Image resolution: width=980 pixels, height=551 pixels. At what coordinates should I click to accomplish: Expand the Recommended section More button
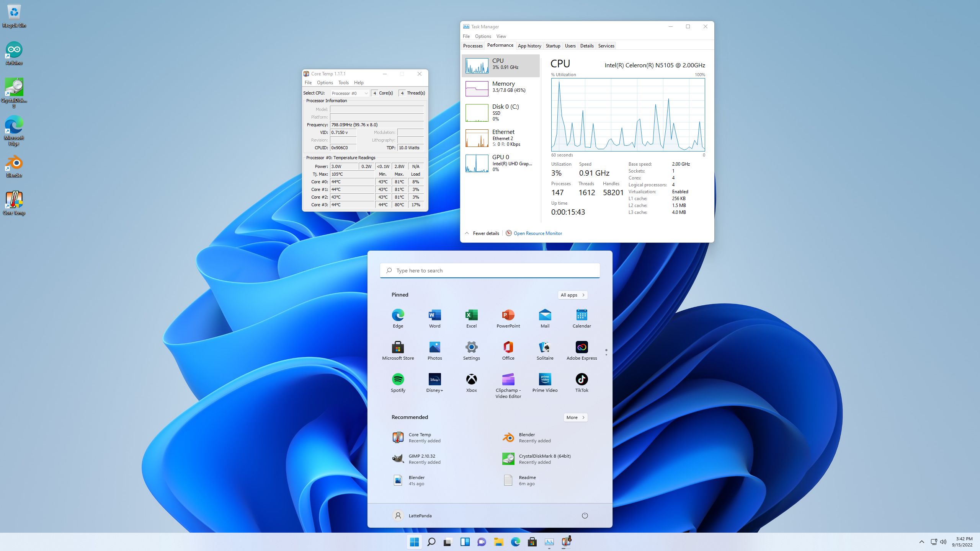click(575, 417)
